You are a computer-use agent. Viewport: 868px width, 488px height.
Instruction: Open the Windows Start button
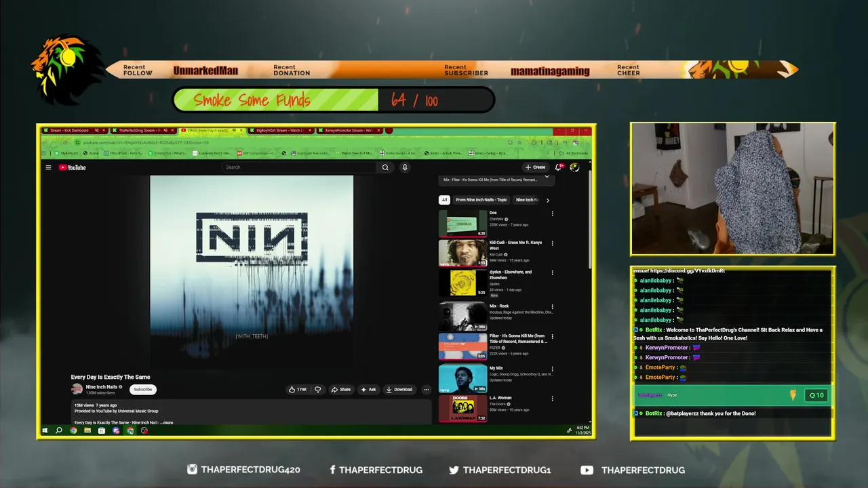45,430
